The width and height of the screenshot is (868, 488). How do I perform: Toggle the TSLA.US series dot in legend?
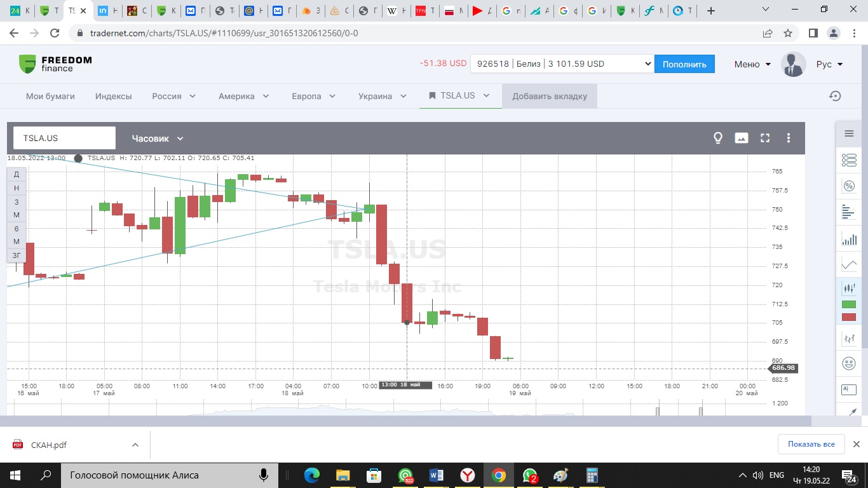coord(78,158)
